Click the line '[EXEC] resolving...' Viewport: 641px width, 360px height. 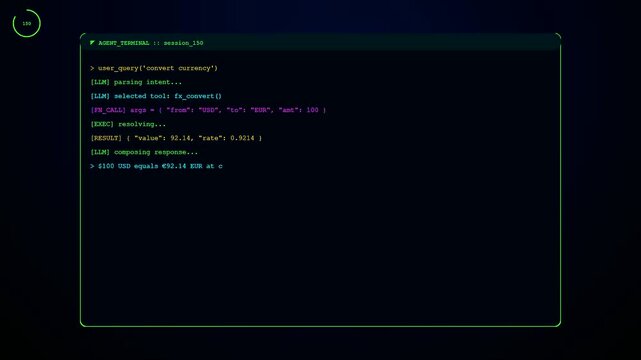click(x=128, y=124)
